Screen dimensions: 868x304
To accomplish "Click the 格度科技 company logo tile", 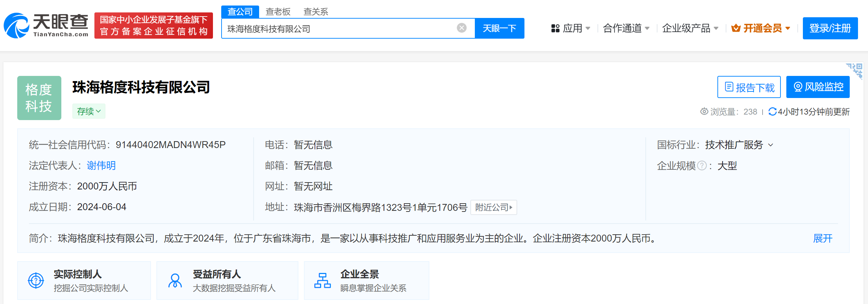I will (x=39, y=98).
